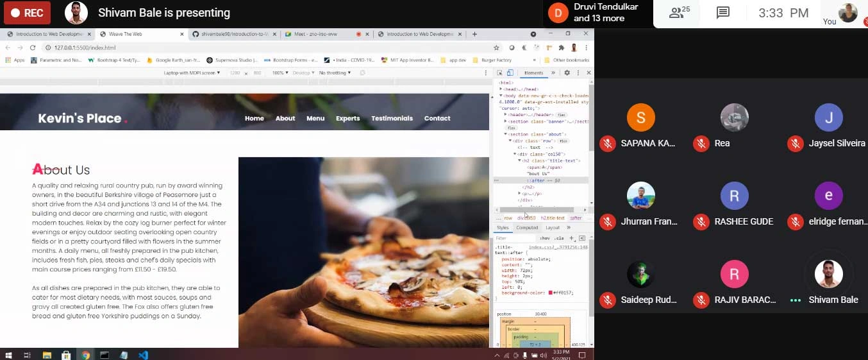Switch to the Computed tab in DevTools
This screenshot has width=868, height=360.
pyautogui.click(x=527, y=228)
